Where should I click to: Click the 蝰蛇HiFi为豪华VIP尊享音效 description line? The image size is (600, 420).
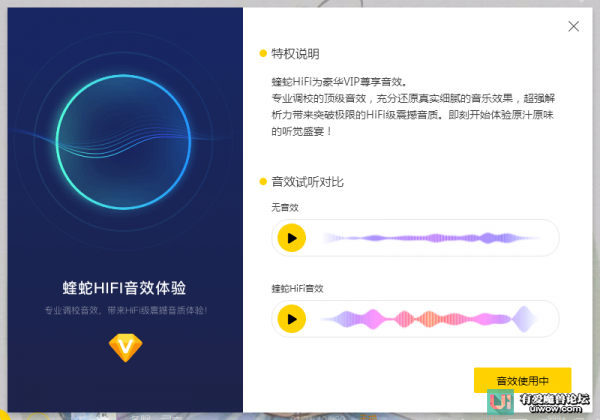pos(340,82)
